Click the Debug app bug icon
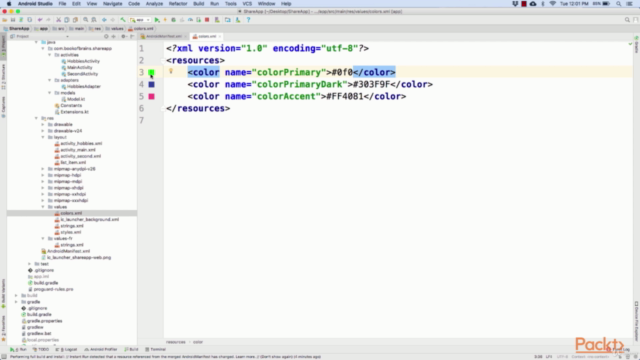Screen dimensions: 640x360 173,20
